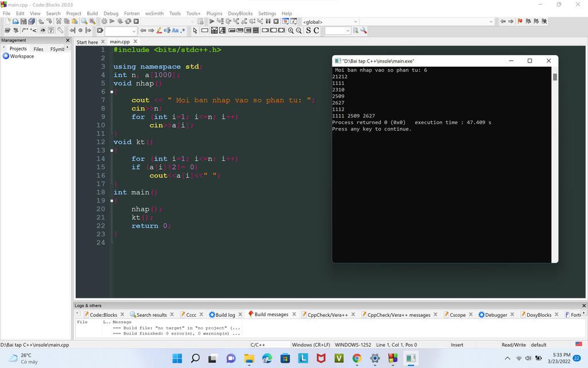
Task: Break the debugger using the pause icon
Action: click(268, 21)
